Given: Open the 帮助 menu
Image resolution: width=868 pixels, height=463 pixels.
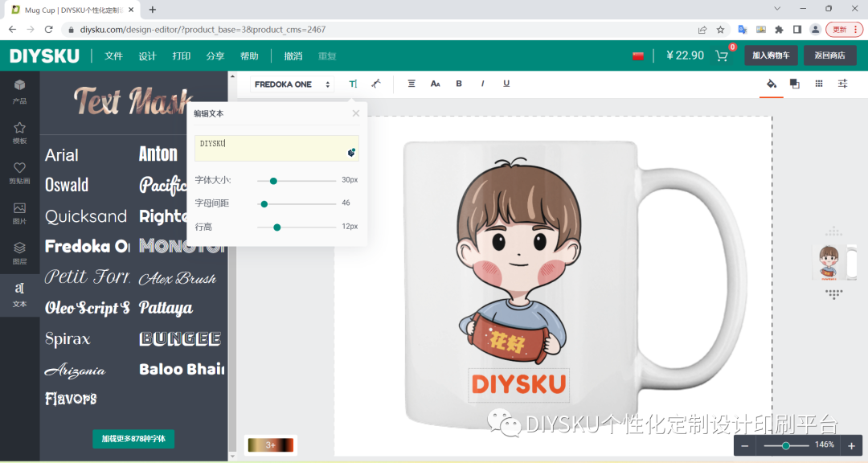Looking at the screenshot, I should (249, 56).
